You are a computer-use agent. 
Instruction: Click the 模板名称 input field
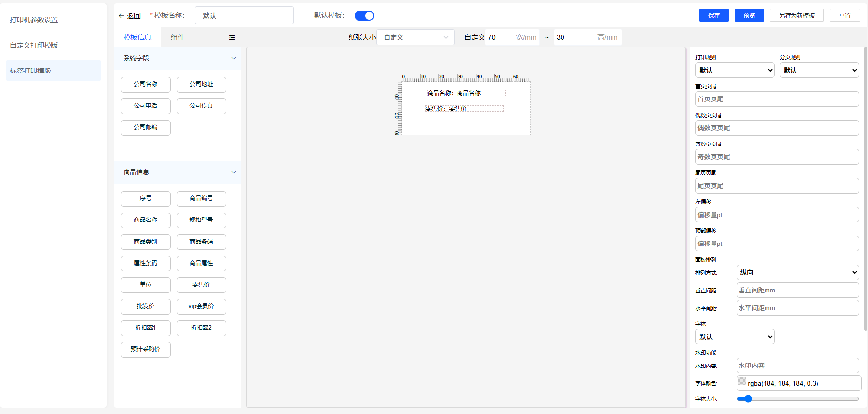pos(244,15)
